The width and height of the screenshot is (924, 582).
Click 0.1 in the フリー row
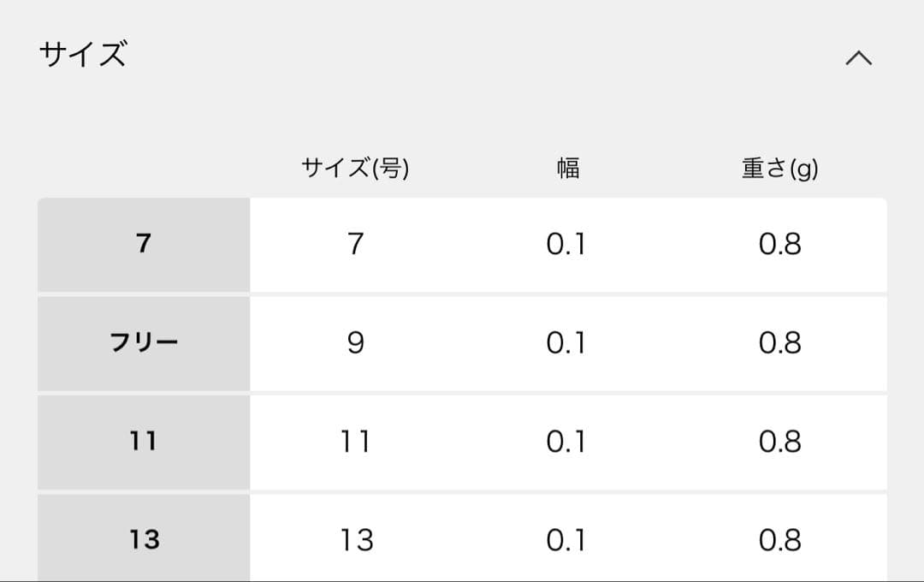[566, 343]
